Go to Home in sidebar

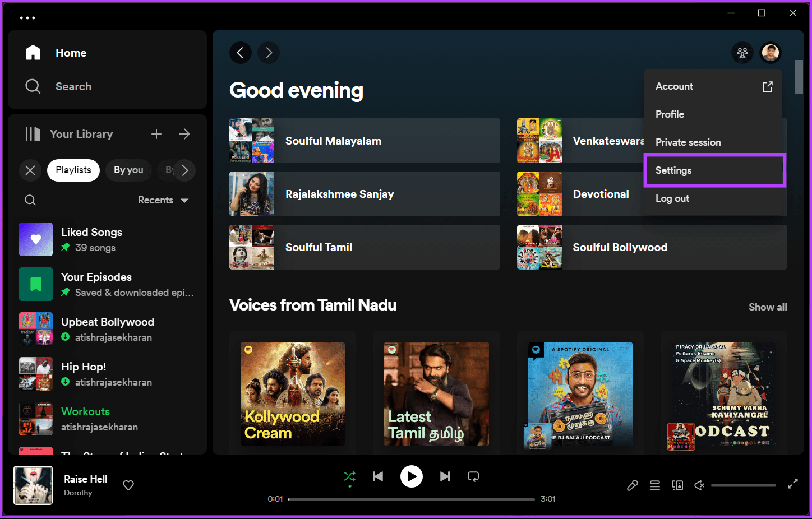pos(56,53)
